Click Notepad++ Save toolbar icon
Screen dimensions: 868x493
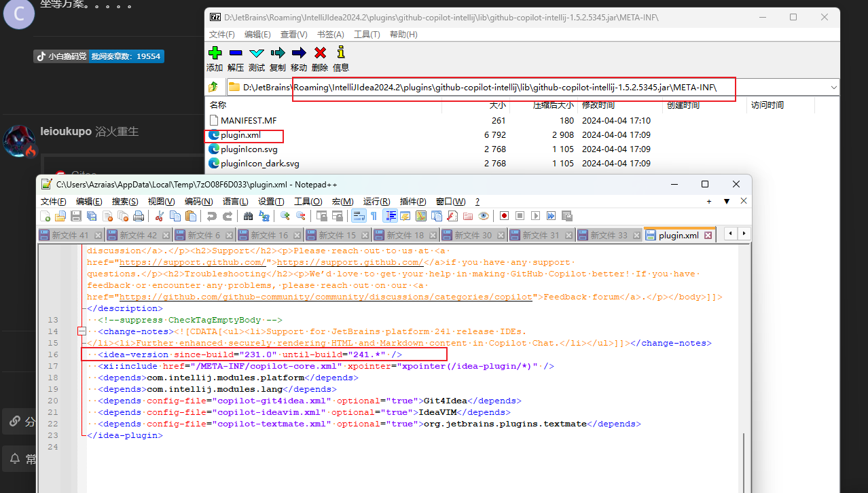pyautogui.click(x=76, y=216)
